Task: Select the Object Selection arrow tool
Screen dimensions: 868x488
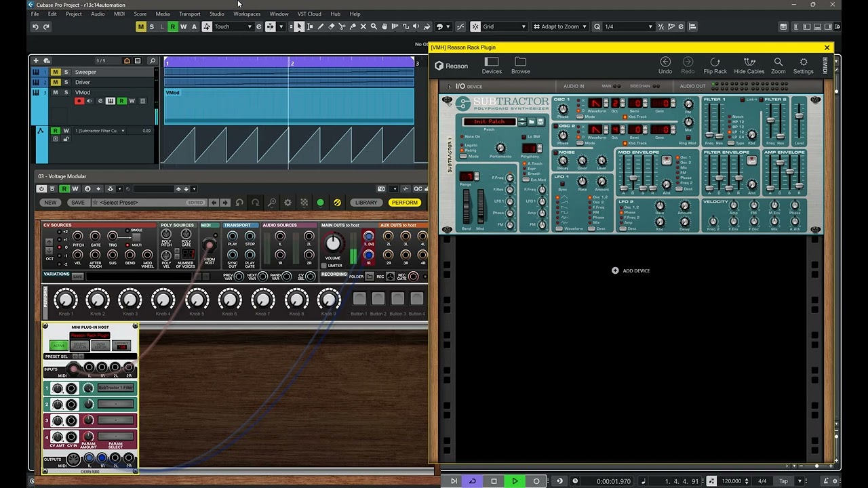Action: click(x=299, y=26)
